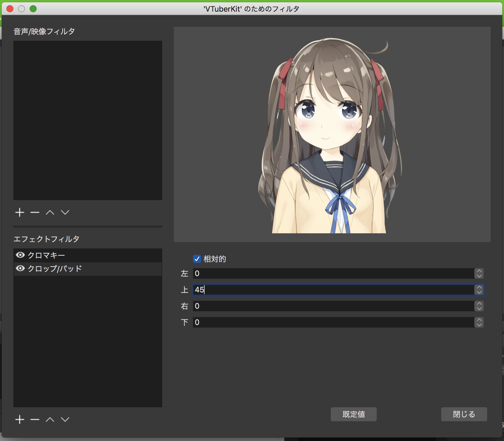
Task: Click the 既定値 defaults button
Action: click(353, 414)
